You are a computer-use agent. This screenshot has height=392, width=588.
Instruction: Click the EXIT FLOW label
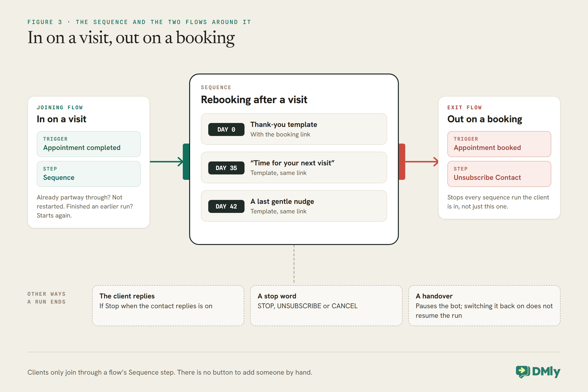(x=465, y=108)
